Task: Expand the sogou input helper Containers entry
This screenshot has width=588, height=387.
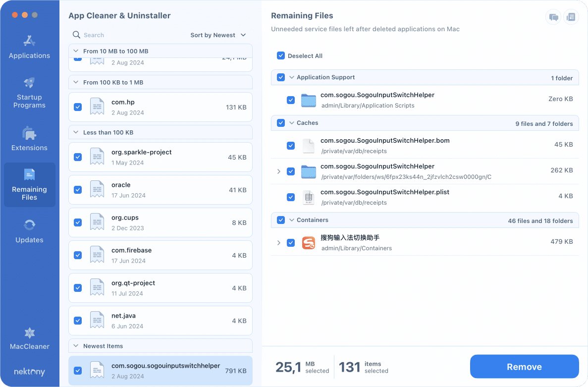Action: click(278, 242)
